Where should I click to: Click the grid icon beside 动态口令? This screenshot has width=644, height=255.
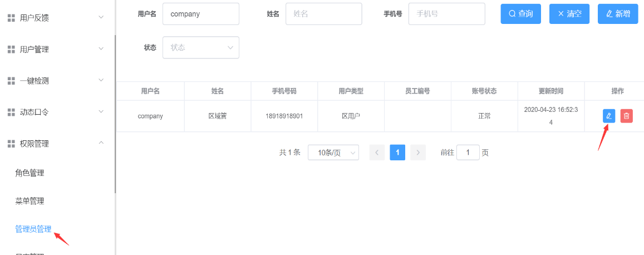click(x=11, y=112)
